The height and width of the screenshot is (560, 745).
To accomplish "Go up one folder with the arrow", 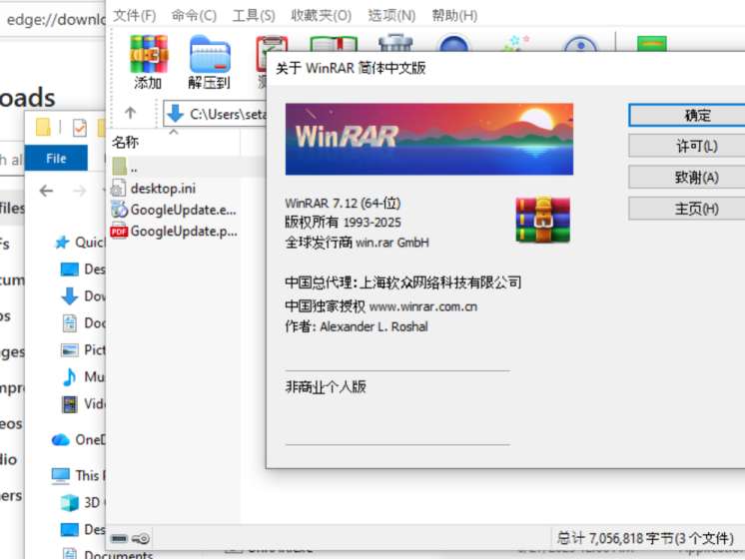I will pos(130,113).
